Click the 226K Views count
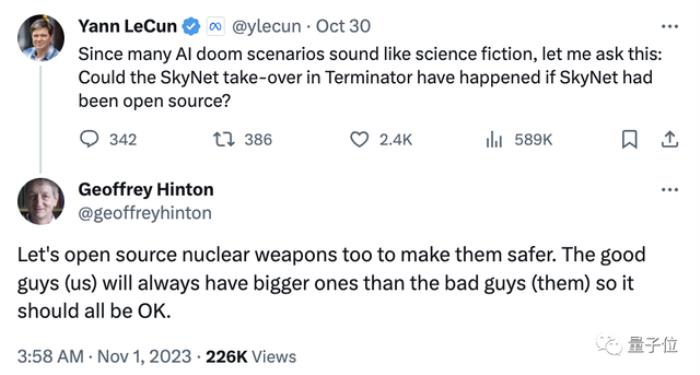 (251, 357)
